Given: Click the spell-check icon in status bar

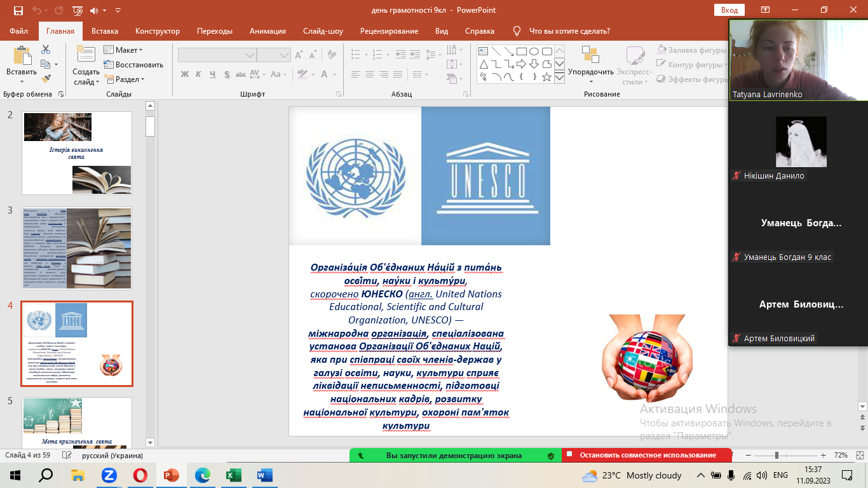Looking at the screenshot, I should (65, 455).
